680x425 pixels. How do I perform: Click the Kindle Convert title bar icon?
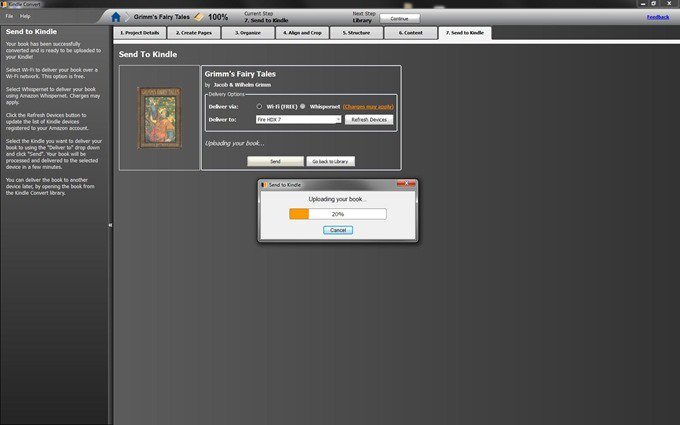coord(4,4)
